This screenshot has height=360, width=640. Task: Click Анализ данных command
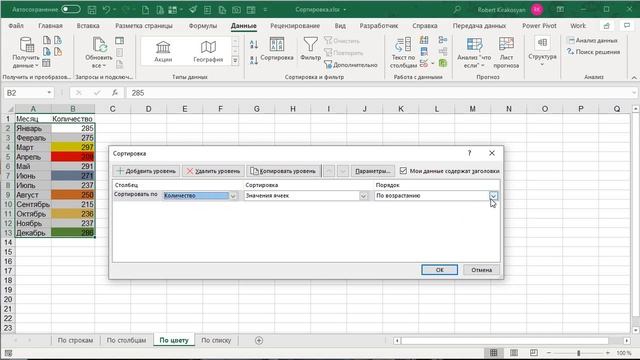click(x=592, y=40)
